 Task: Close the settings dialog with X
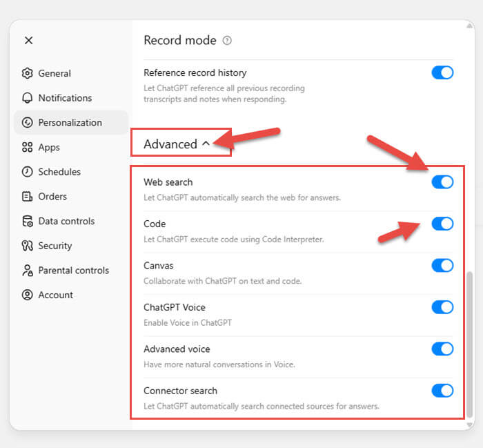pos(29,40)
